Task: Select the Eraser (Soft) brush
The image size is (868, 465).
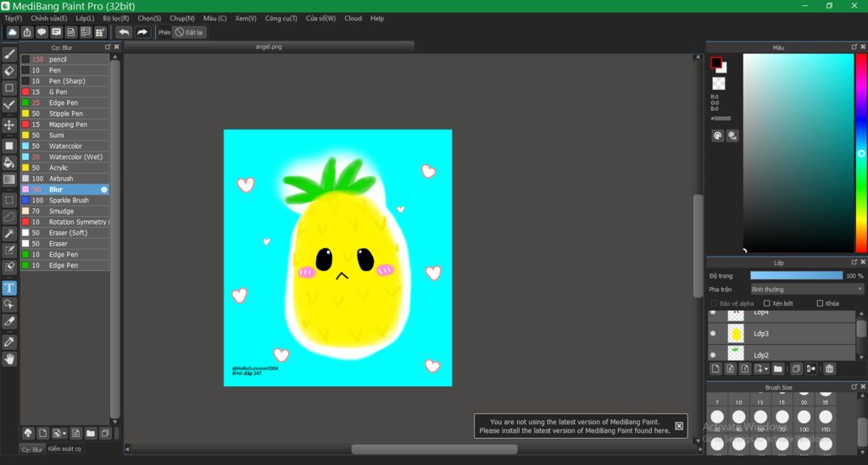Action: 64,233
